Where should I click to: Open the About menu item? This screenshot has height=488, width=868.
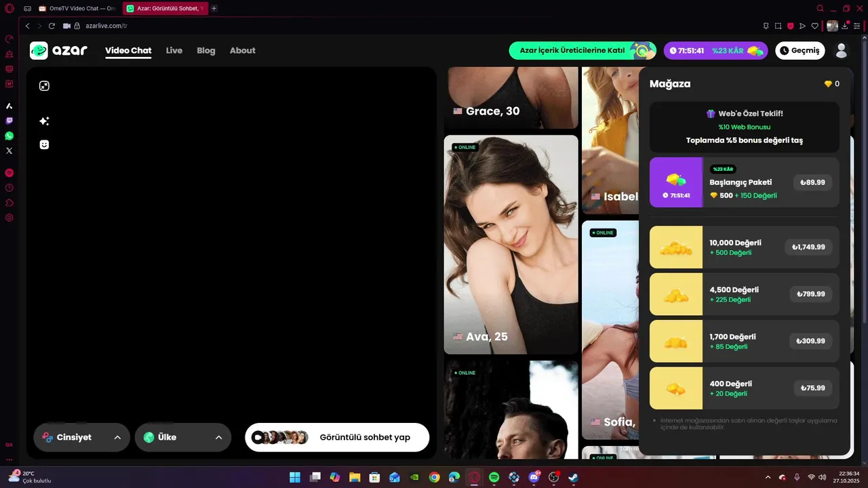coord(243,50)
